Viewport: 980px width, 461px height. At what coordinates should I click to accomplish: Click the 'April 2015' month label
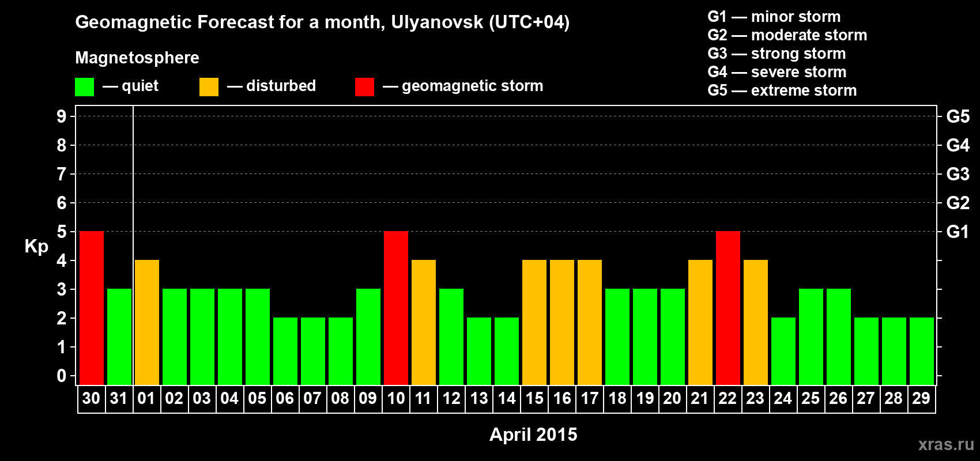[x=533, y=434]
